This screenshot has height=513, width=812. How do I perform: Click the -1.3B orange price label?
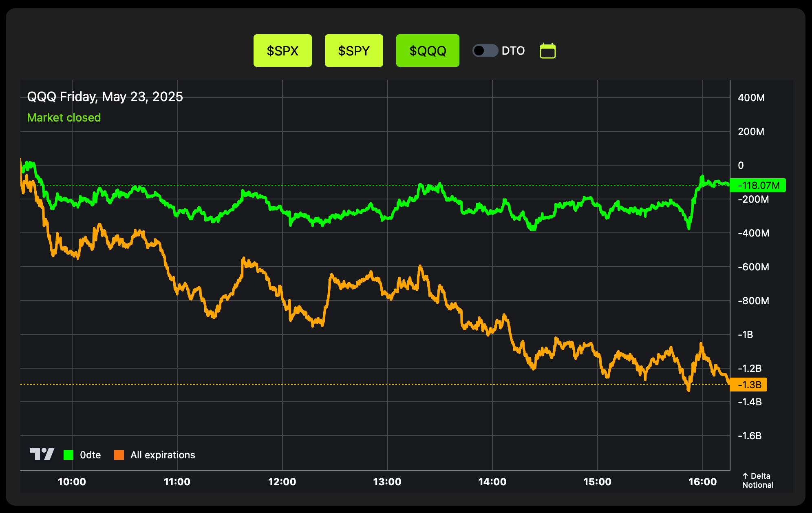[748, 385]
